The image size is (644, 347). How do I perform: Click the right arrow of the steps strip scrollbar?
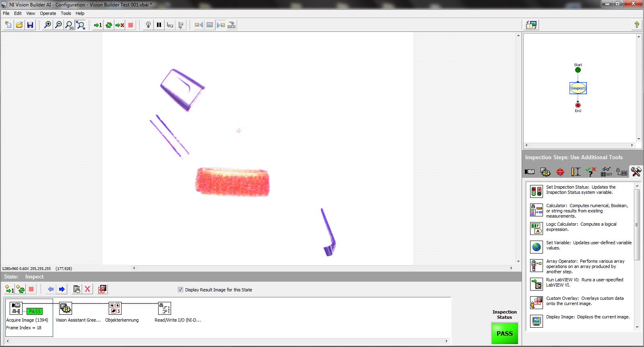(x=446, y=341)
